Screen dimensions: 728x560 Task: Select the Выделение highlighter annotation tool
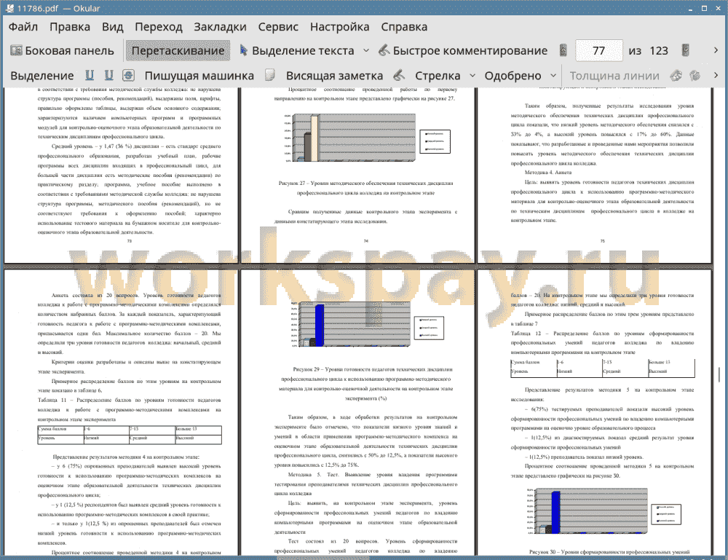tap(42, 76)
